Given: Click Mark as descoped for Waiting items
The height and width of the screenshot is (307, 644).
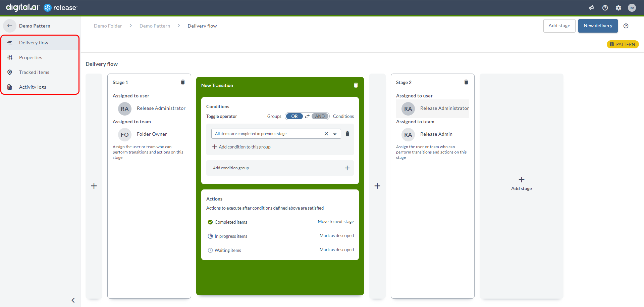Looking at the screenshot, I should point(337,250).
